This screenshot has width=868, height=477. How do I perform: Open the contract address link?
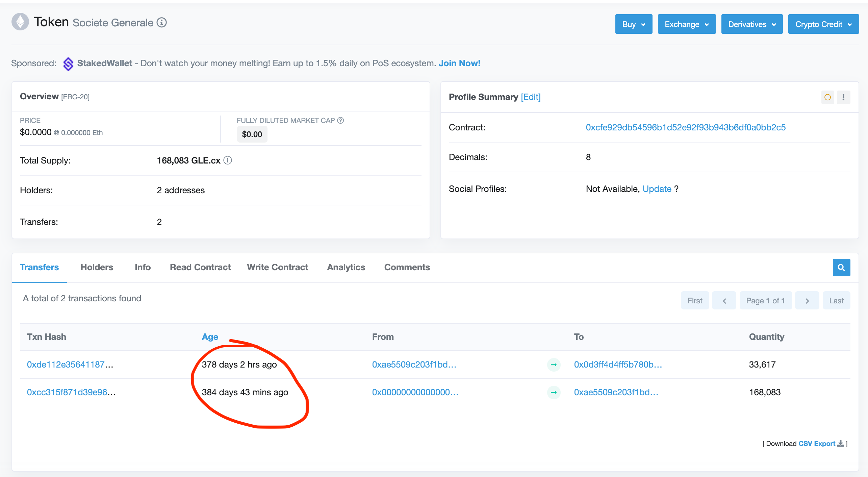[685, 127]
